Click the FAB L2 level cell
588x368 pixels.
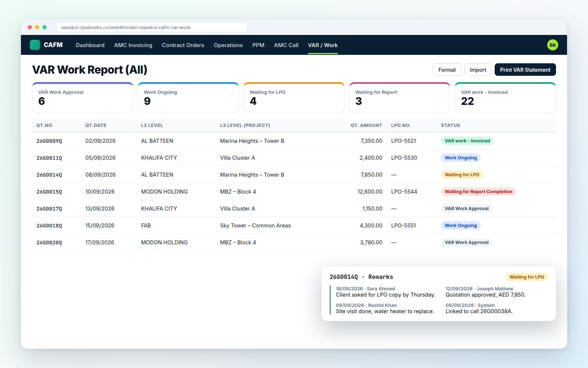click(x=146, y=226)
